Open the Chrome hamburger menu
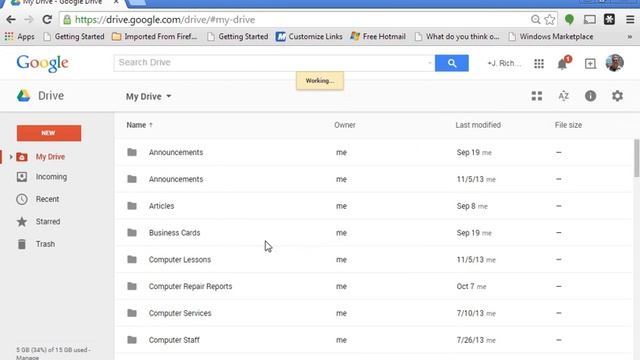This screenshot has height=360, width=640. coord(630,20)
